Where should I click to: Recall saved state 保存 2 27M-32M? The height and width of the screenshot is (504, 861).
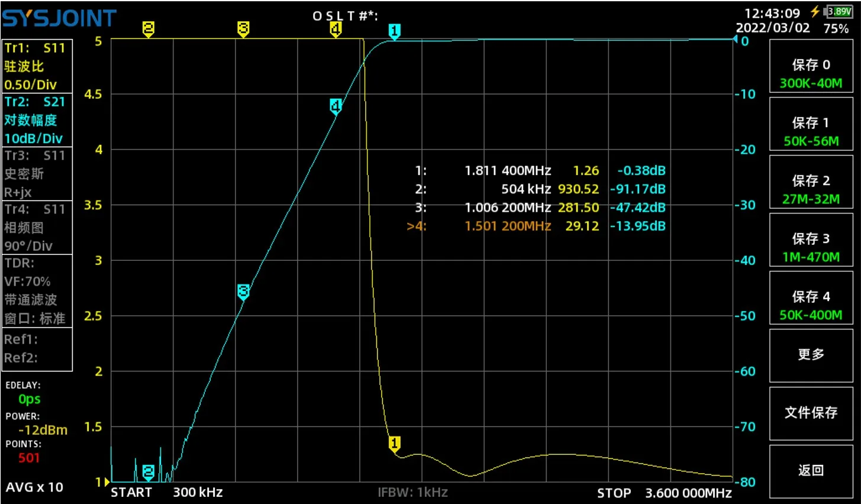pos(811,182)
